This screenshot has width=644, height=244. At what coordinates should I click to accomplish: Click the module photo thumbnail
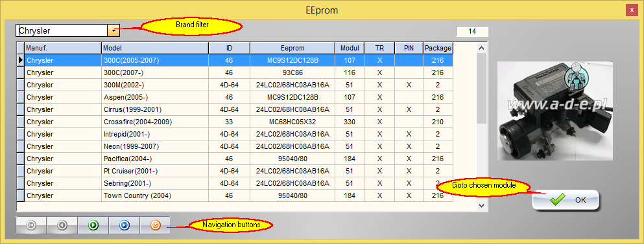[x=555, y=111]
